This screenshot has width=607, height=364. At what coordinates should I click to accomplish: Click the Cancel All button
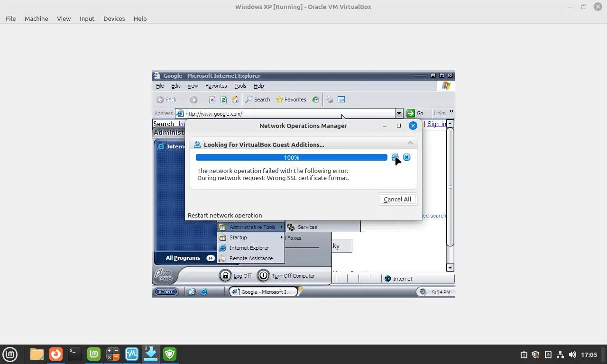[x=397, y=199]
